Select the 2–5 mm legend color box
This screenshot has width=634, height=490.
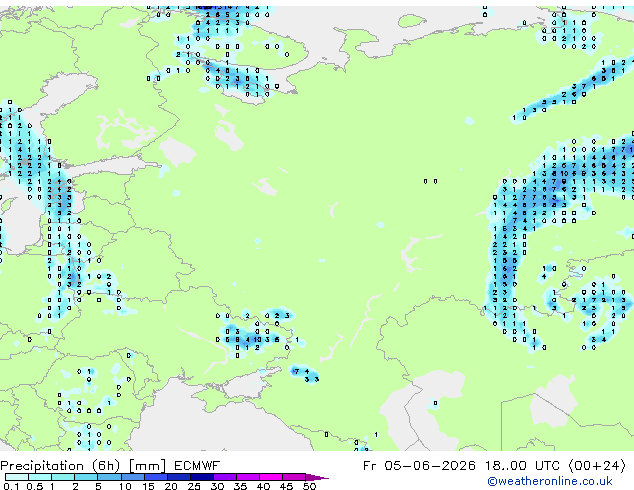pyautogui.click(x=86, y=477)
